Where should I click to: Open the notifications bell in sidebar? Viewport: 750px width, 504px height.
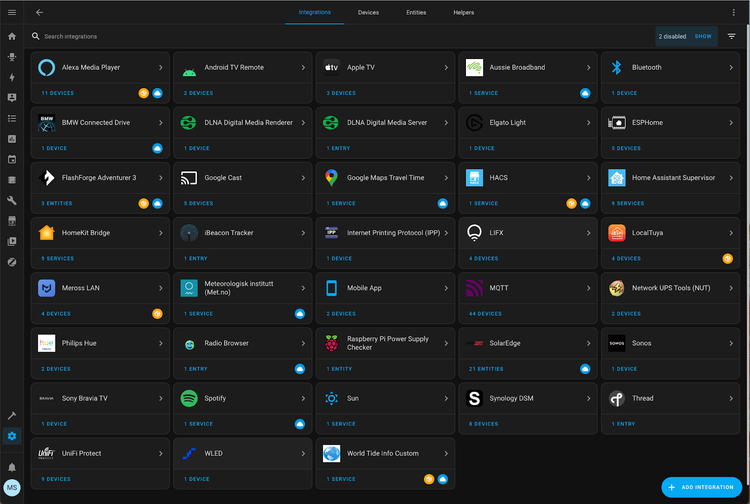pyautogui.click(x=12, y=467)
